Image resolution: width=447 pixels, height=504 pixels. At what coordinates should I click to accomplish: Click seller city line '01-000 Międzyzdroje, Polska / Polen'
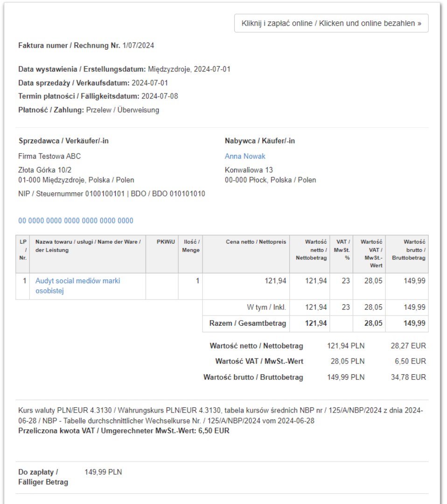point(76,180)
